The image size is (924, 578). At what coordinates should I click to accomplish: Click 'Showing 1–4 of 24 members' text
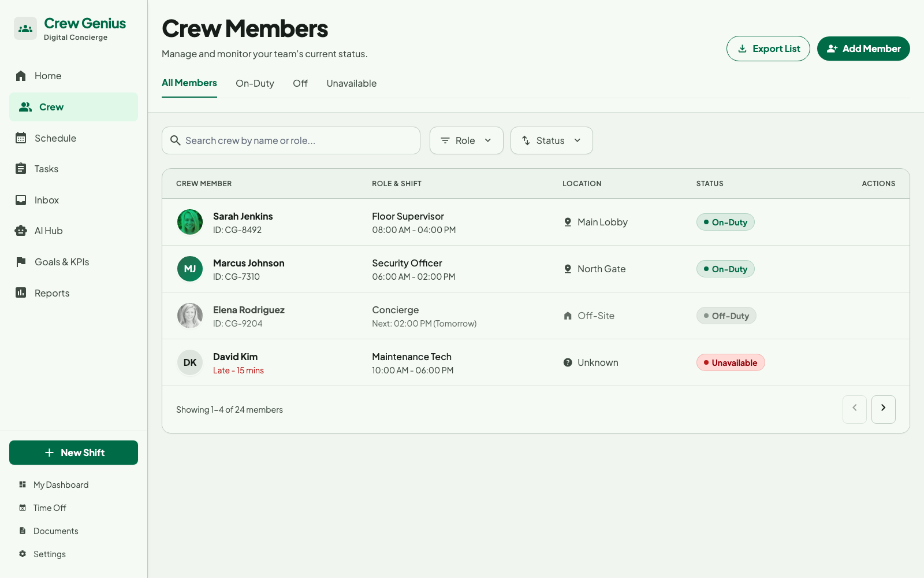[229, 410]
